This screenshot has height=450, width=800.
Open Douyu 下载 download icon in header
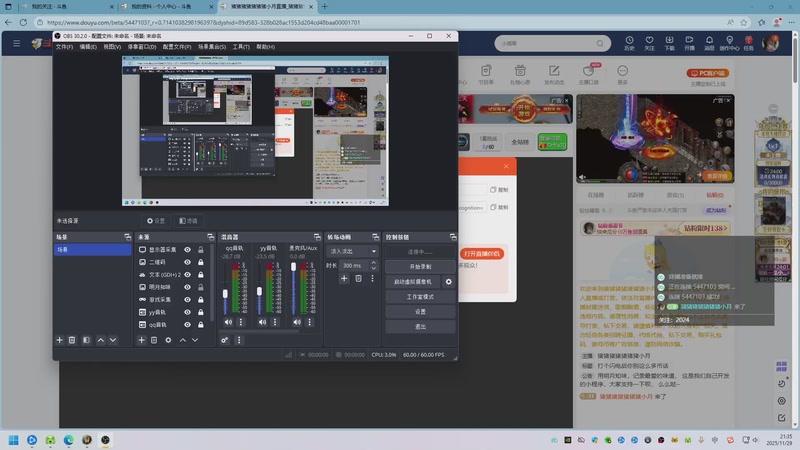tap(669, 43)
